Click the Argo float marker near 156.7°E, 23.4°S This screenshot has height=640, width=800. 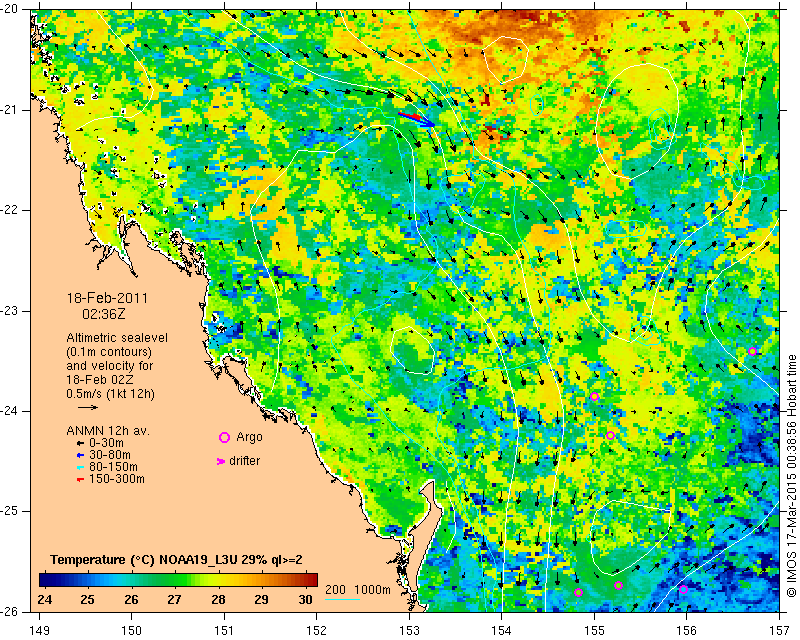click(x=752, y=351)
